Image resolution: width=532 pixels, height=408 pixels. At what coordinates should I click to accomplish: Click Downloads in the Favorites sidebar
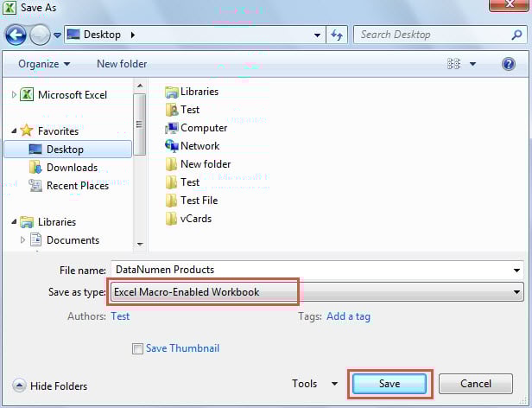(x=72, y=168)
